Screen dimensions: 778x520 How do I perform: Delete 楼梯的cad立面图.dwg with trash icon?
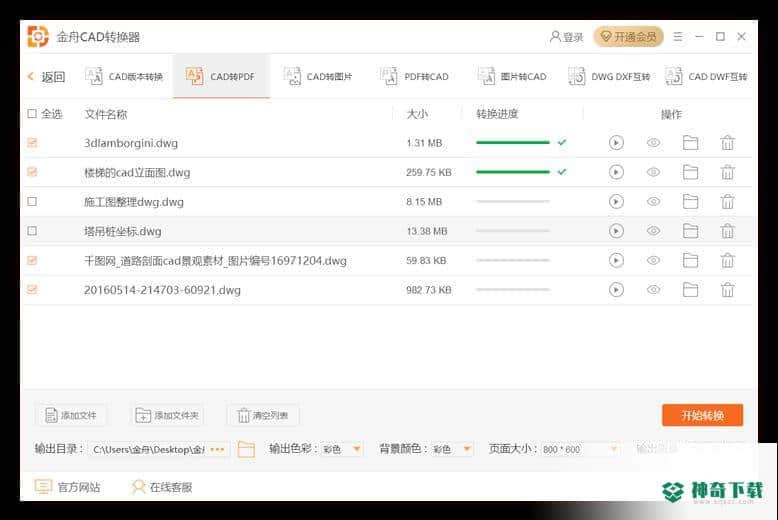pyautogui.click(x=727, y=172)
